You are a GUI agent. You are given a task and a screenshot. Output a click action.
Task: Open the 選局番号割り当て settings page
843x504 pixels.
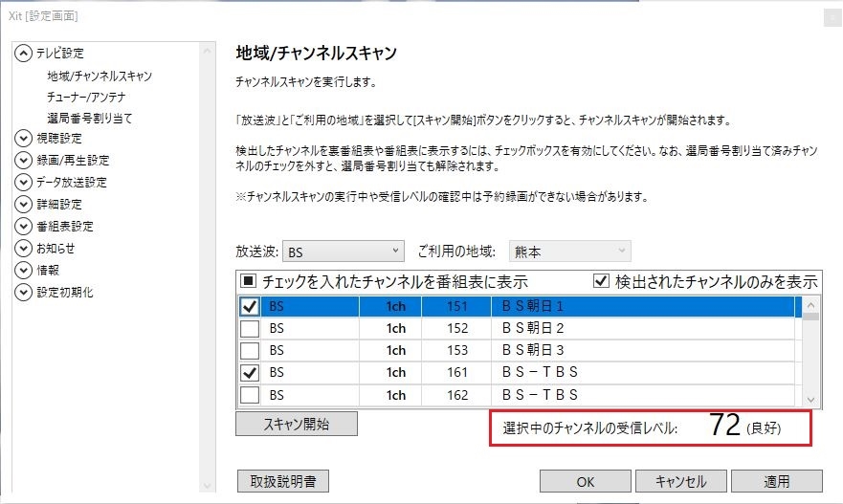click(89, 119)
